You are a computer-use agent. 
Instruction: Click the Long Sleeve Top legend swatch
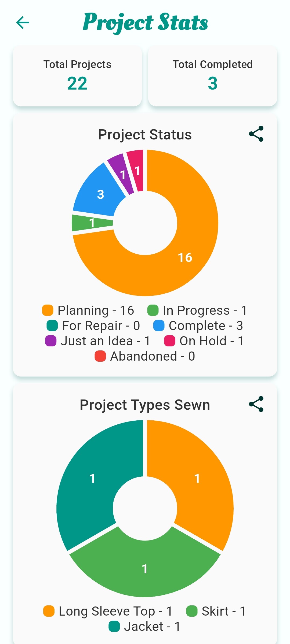tap(49, 611)
